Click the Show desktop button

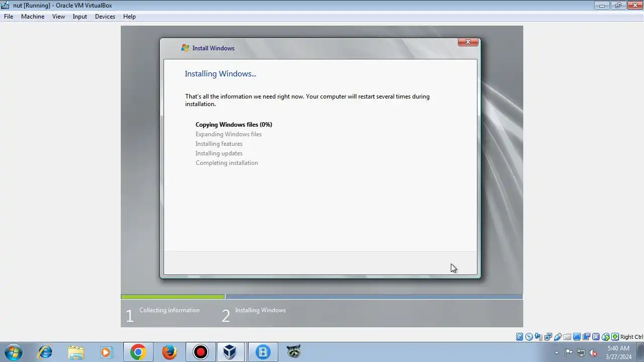point(640,352)
